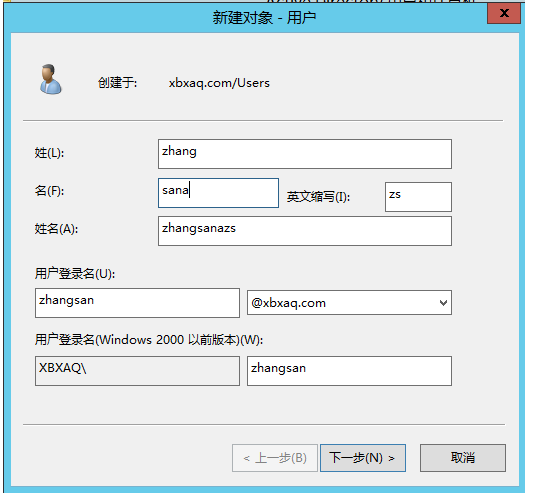Focus the 名(F) field containing sana
Viewport: 534px width, 499px height.
click(x=218, y=193)
